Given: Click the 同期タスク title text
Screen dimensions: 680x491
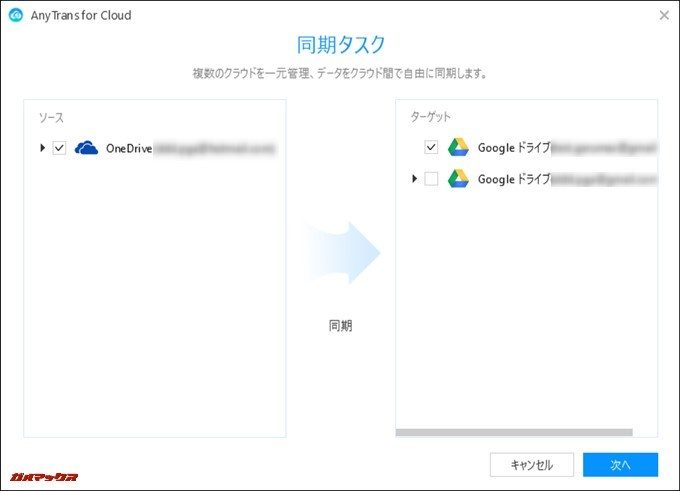Looking at the screenshot, I should click(340, 44).
